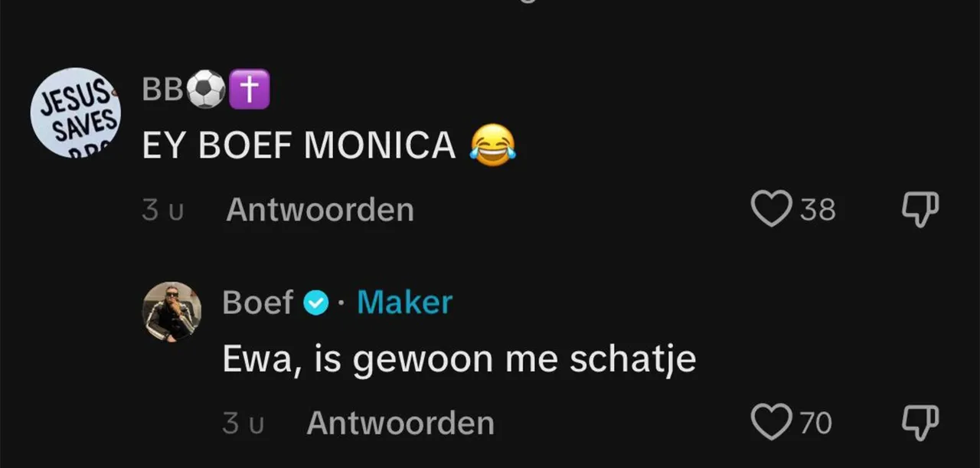Click the verified badge next to Boef
The image size is (980, 468).
(x=315, y=303)
